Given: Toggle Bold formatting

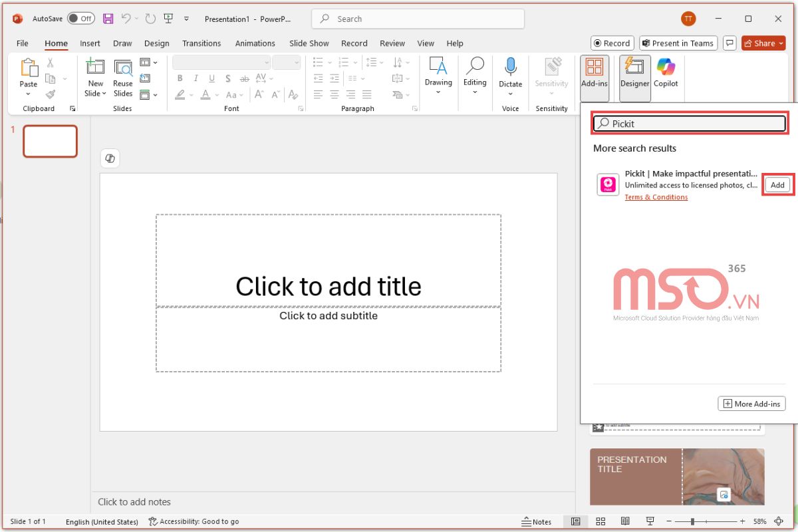Looking at the screenshot, I should [180, 78].
